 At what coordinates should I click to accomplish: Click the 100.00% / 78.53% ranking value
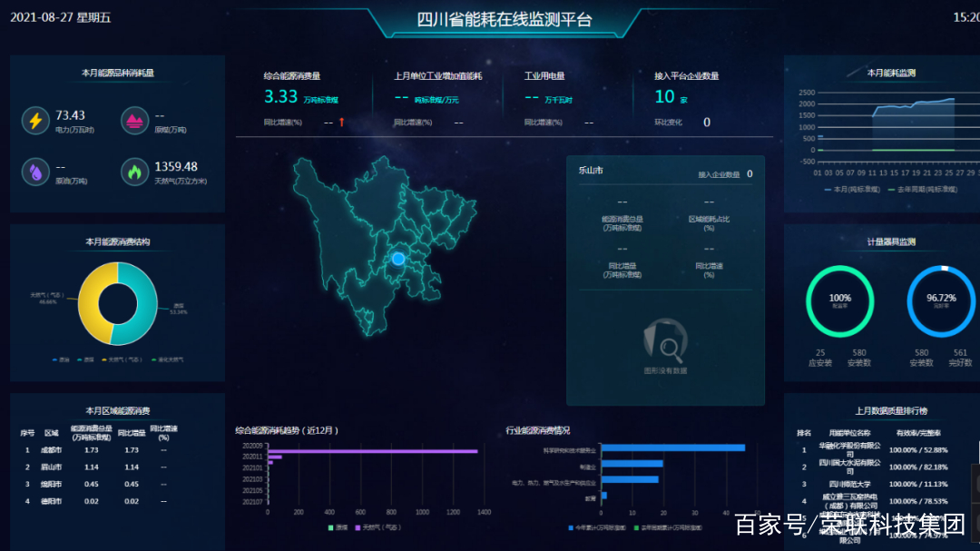(918, 501)
